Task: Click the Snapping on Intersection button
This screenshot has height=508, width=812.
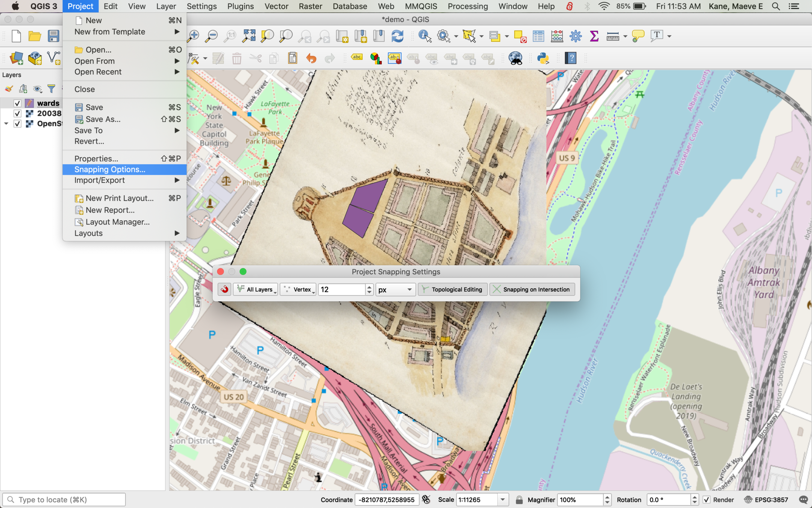Action: pyautogui.click(x=532, y=289)
